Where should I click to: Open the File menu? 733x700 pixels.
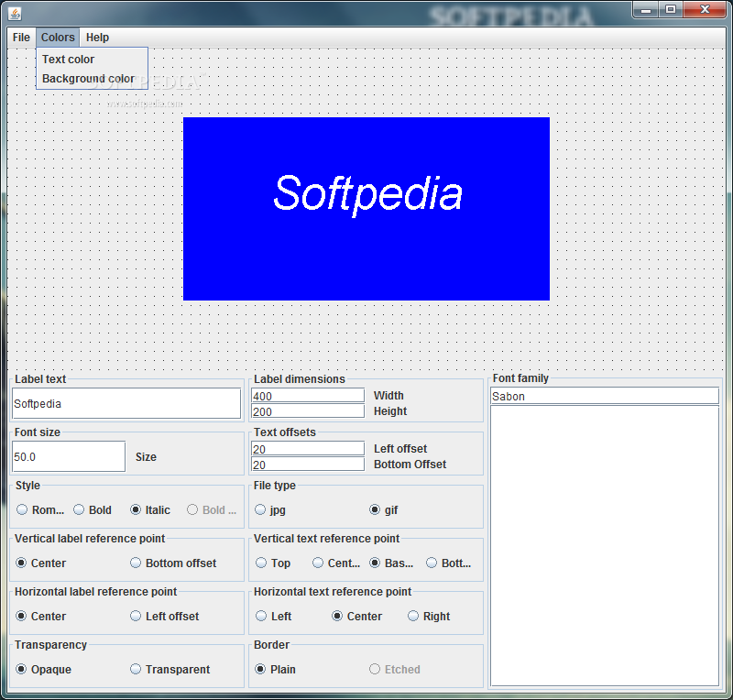(x=21, y=38)
